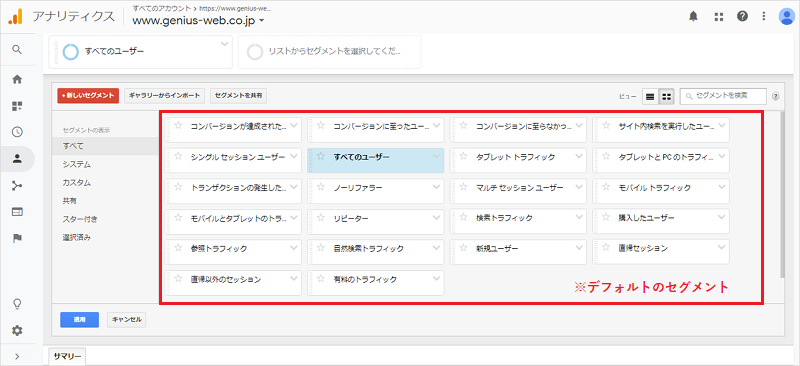Open three-dot more options menu
This screenshot has height=366, width=800.
point(764,16)
